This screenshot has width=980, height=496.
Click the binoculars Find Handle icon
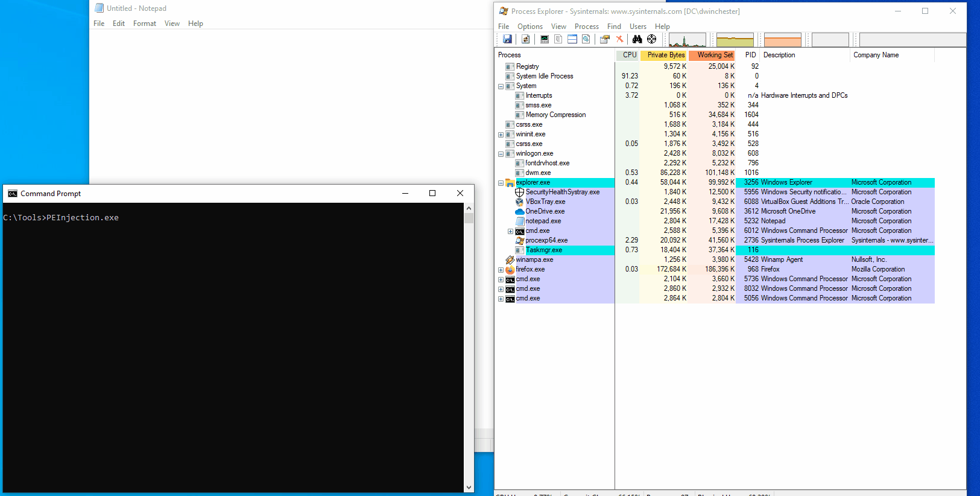tap(637, 39)
